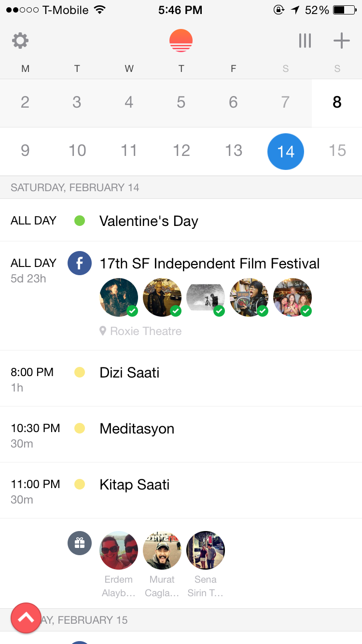Open 17th SF Independent Film Festival event
Screen dimensions: 362x644
click(209, 264)
